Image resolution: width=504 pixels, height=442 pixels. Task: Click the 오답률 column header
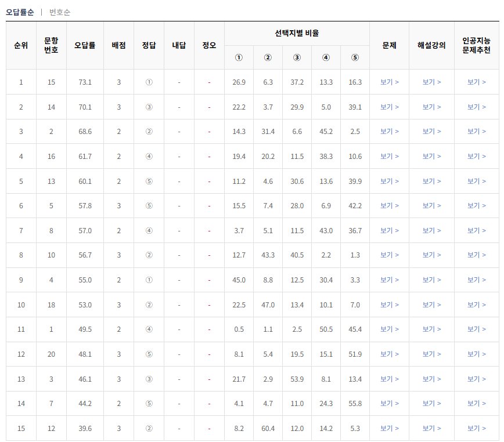click(x=85, y=45)
